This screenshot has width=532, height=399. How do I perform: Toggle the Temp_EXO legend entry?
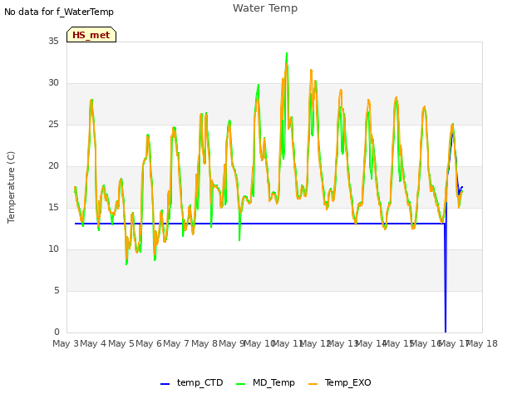[x=340, y=382]
